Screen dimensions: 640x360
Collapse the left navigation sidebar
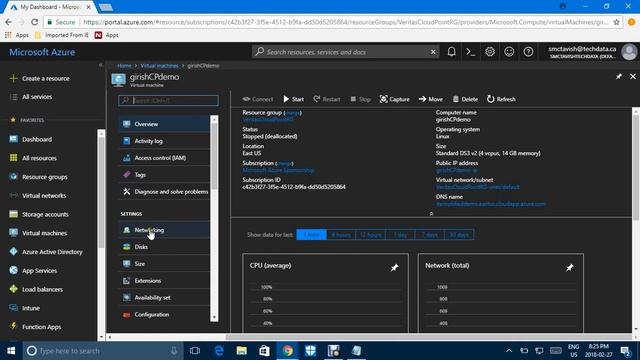pos(100,65)
